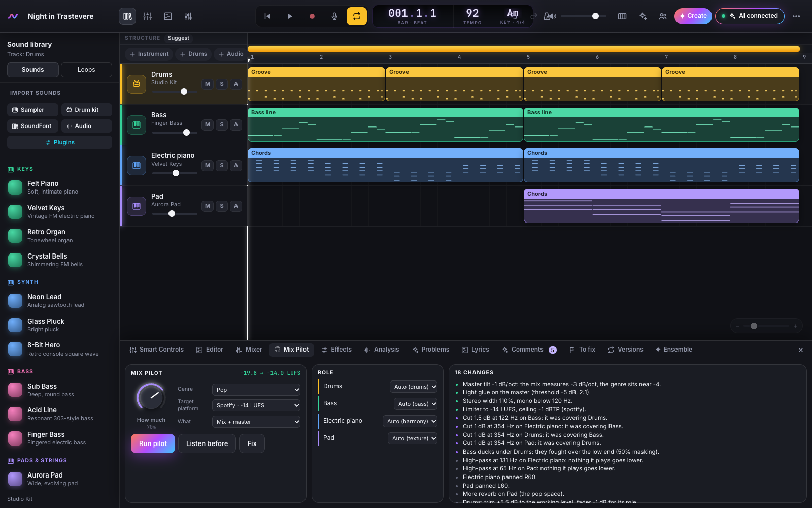Choose Felt Piano from the Keys list
Image resolution: width=812 pixels, height=508 pixels.
60,187
